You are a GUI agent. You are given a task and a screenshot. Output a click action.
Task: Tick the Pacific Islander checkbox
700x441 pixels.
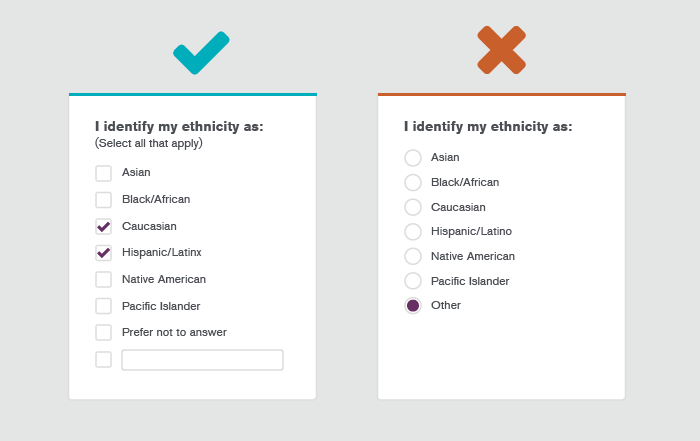coord(104,306)
